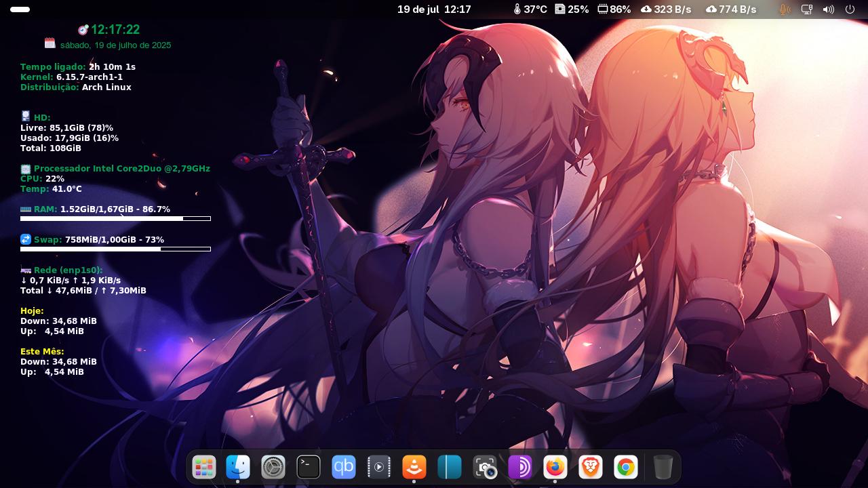Click the 'RAM: 1.52GiB/1,67GiB - 86.7%' text
Image resolution: width=868 pixels, height=488 pixels.
pos(102,209)
